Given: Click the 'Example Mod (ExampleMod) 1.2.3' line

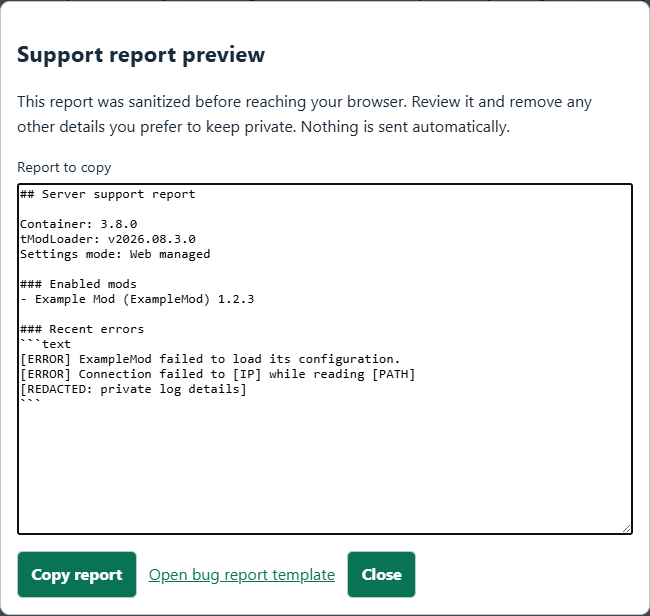Looking at the screenshot, I should pos(137,299).
